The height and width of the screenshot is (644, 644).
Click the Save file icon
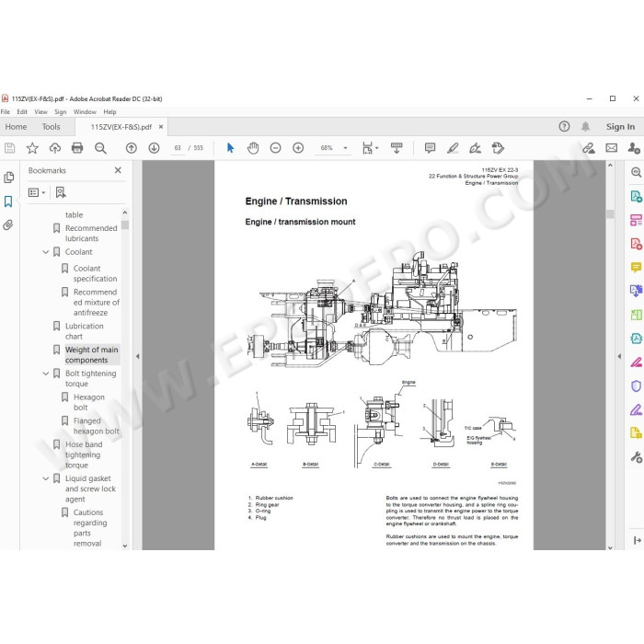tap(9, 148)
